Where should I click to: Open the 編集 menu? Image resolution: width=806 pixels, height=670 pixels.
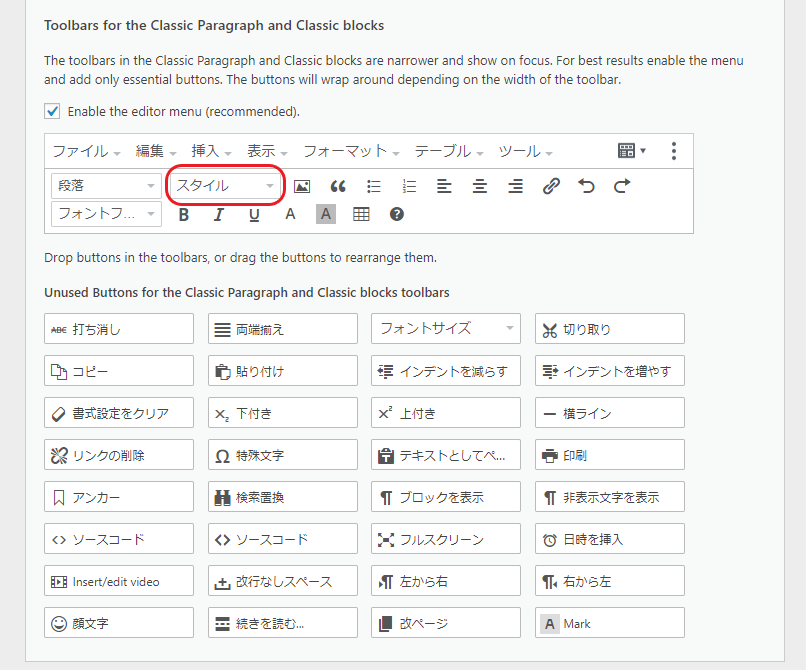155,151
